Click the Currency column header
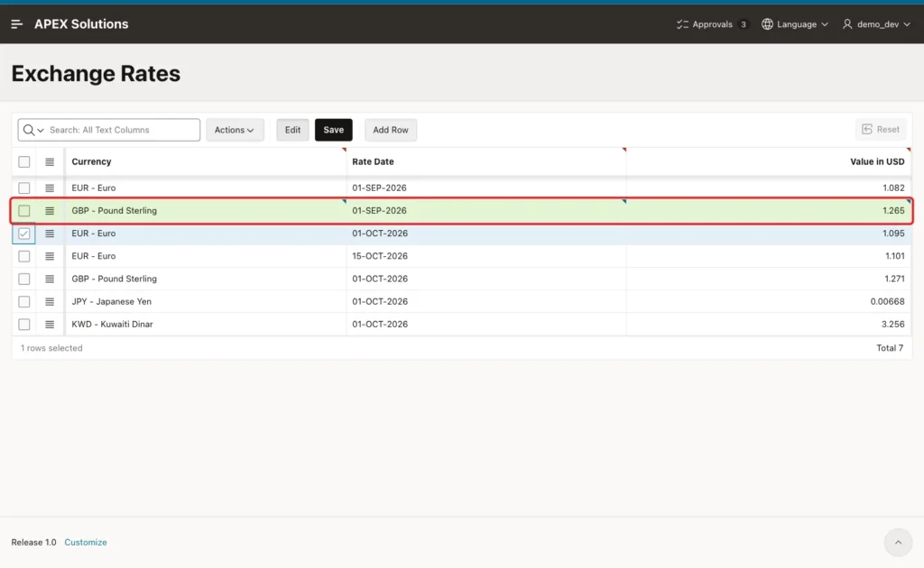 [206, 162]
